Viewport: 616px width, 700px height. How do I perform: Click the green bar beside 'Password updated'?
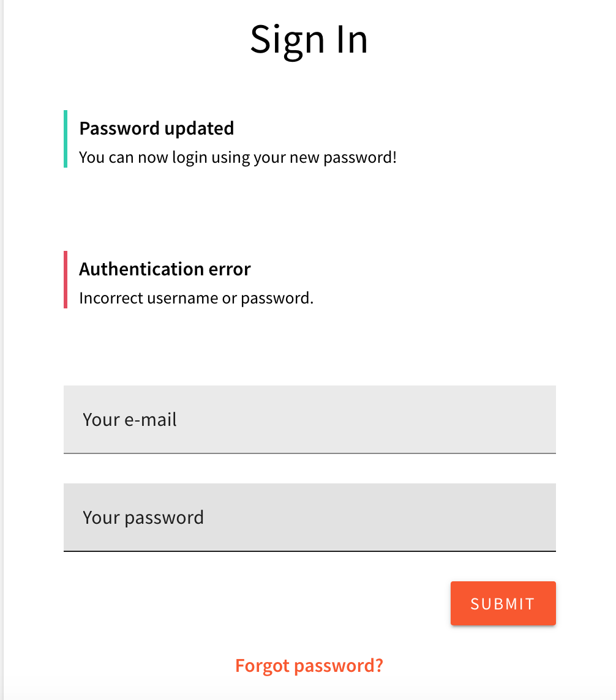pos(66,138)
